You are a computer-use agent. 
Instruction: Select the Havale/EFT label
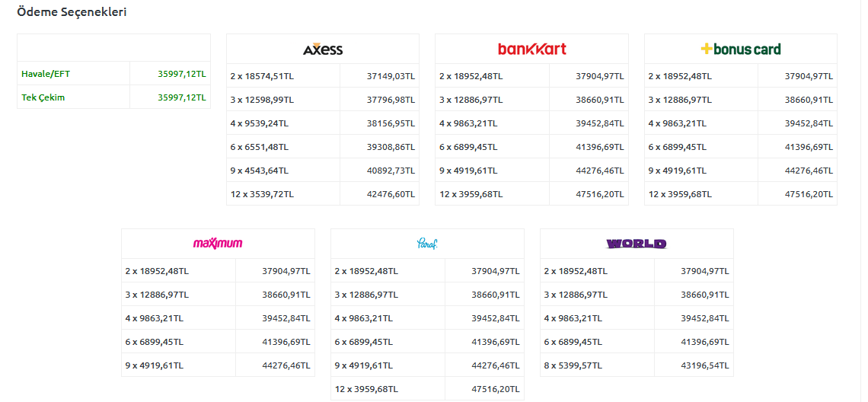(x=46, y=74)
